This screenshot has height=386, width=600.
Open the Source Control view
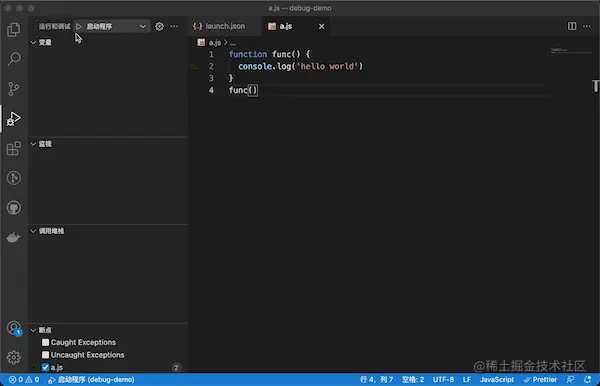(x=14, y=89)
